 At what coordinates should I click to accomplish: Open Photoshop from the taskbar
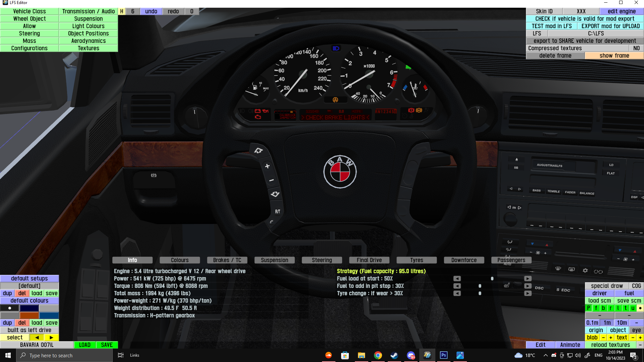tap(443, 355)
